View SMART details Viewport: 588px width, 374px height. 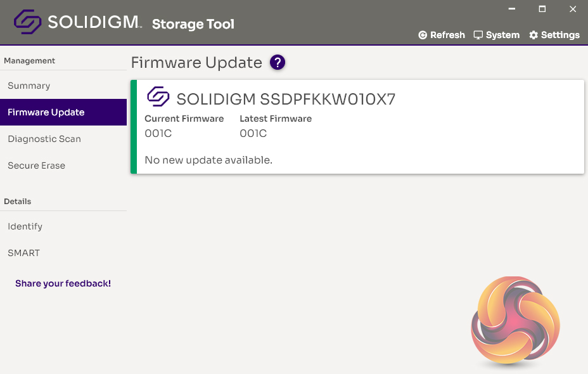pyautogui.click(x=24, y=253)
